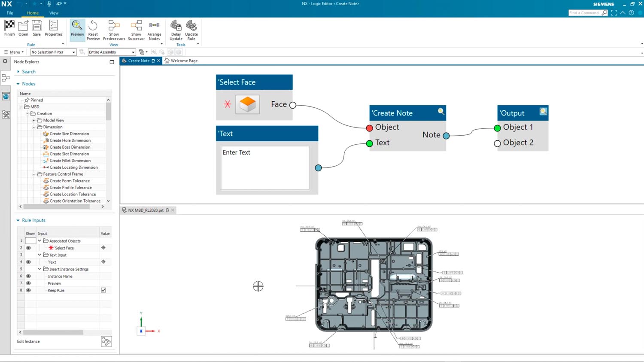The height and width of the screenshot is (362, 644).
Task: Select Create Hole Dimension node
Action: pos(70,140)
